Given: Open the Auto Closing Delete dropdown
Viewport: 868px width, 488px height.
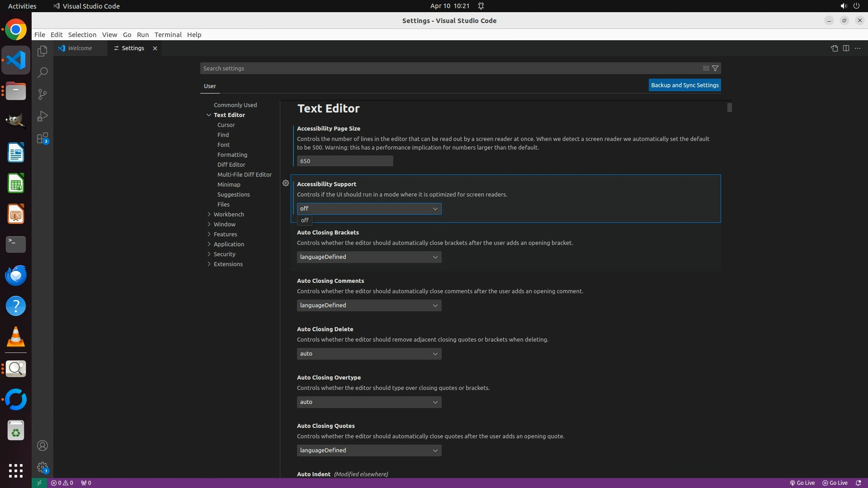Looking at the screenshot, I should click(369, 354).
